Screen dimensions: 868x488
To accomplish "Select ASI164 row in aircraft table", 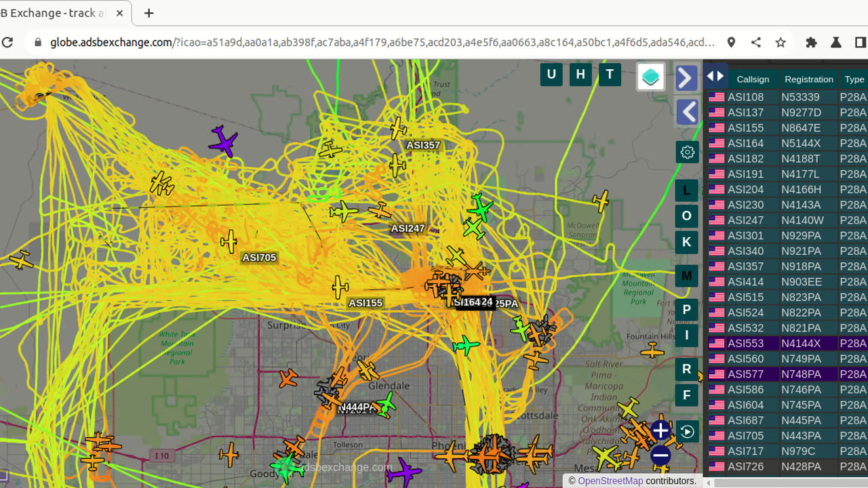I will pos(787,143).
